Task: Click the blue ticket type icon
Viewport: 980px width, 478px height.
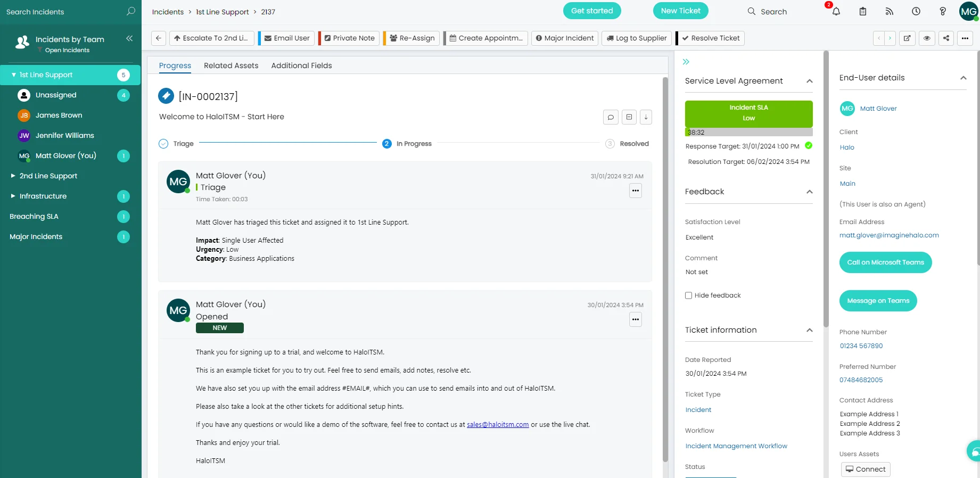Action: point(166,96)
